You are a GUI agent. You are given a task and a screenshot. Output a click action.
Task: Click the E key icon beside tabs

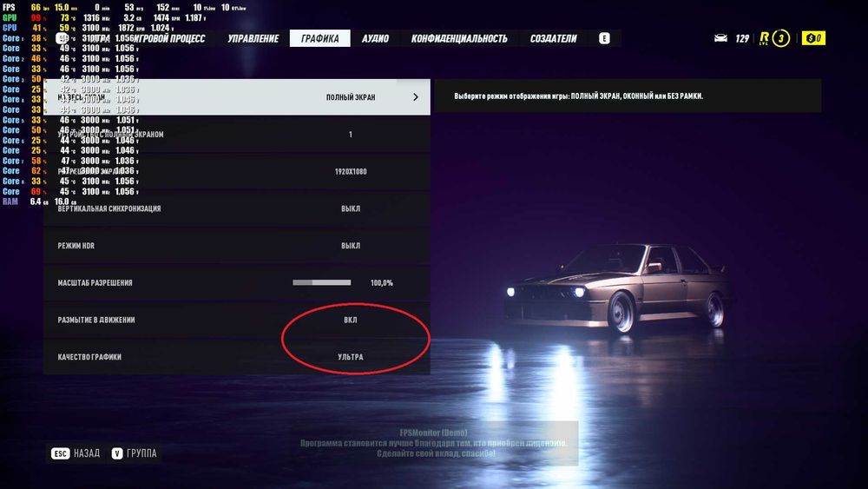(604, 38)
